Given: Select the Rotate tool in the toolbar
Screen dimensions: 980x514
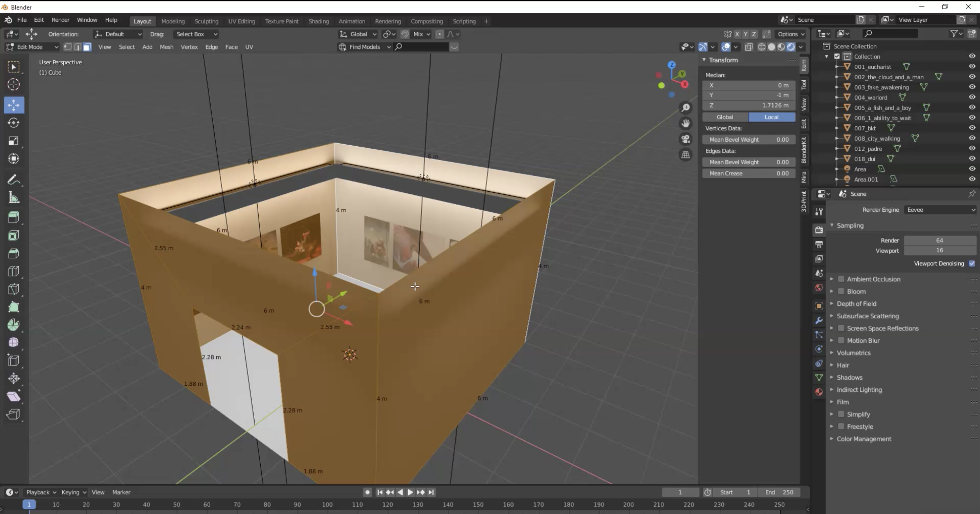Looking at the screenshot, I should coord(14,123).
